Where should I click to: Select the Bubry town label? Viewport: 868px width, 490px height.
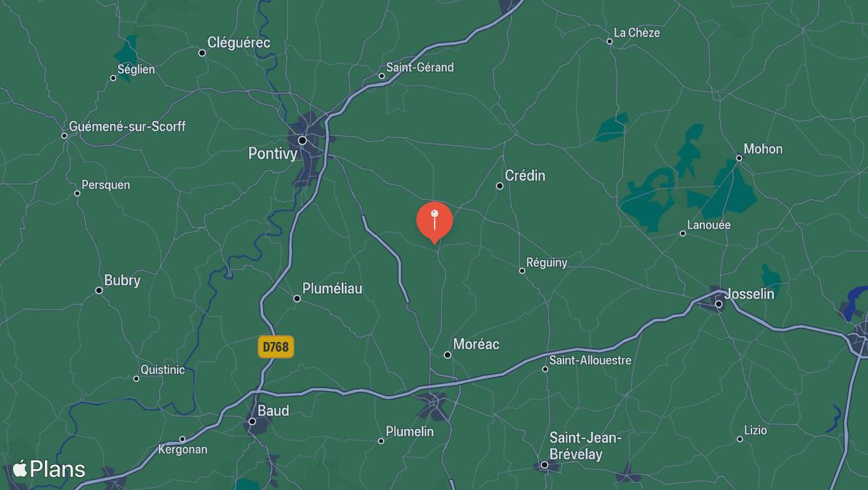[122, 280]
